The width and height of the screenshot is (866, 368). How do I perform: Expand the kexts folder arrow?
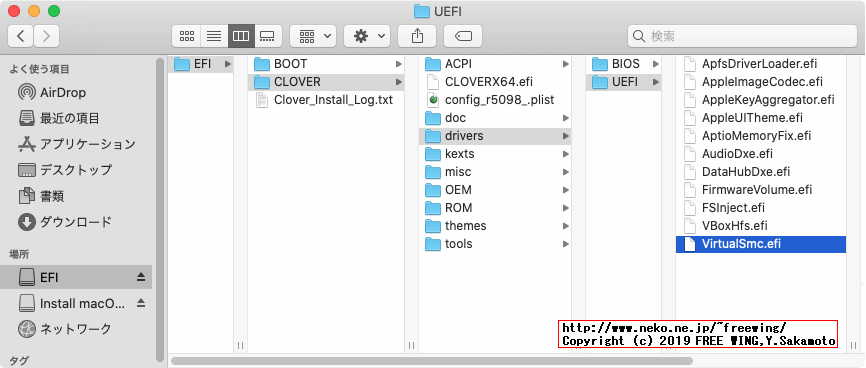pyautogui.click(x=566, y=154)
